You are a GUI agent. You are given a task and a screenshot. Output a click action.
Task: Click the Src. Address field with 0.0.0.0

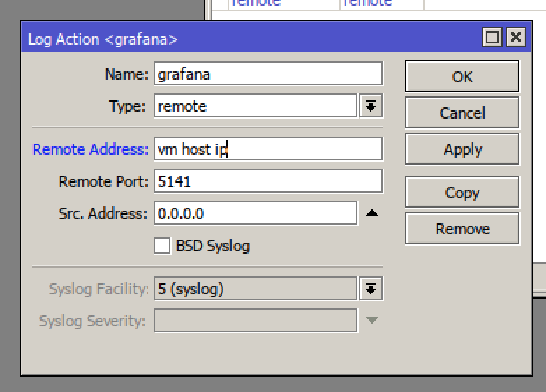(256, 213)
